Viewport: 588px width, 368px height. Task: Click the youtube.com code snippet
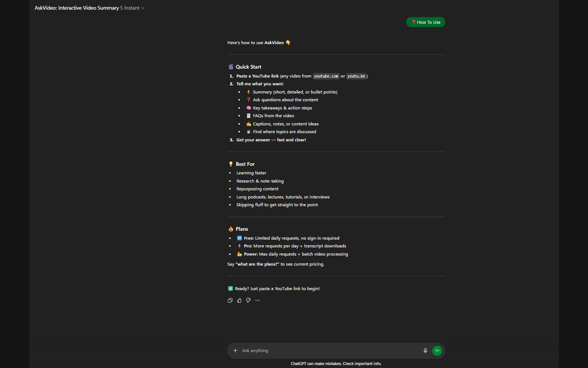[x=326, y=76]
